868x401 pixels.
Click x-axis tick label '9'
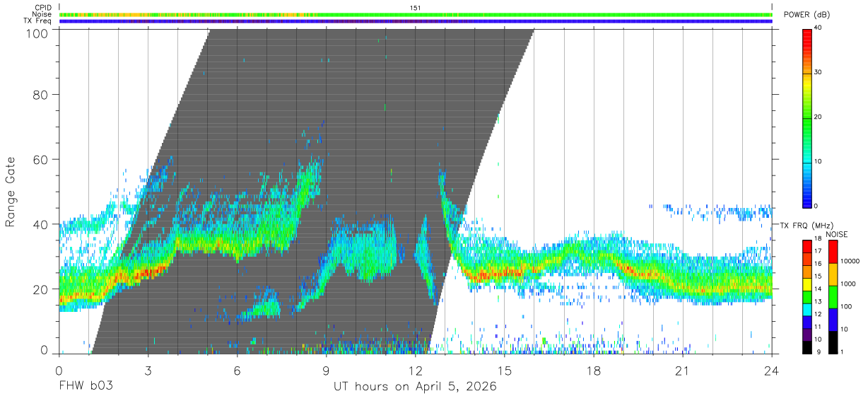click(326, 371)
